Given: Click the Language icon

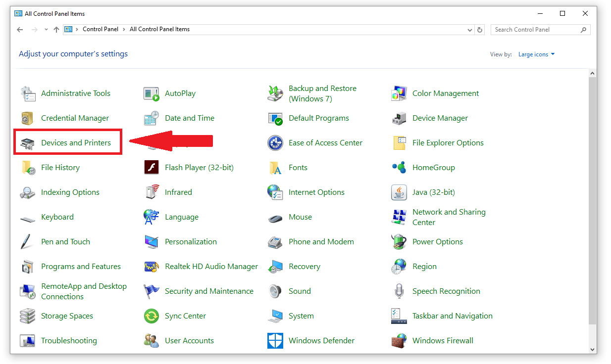Looking at the screenshot, I should pos(152,217).
